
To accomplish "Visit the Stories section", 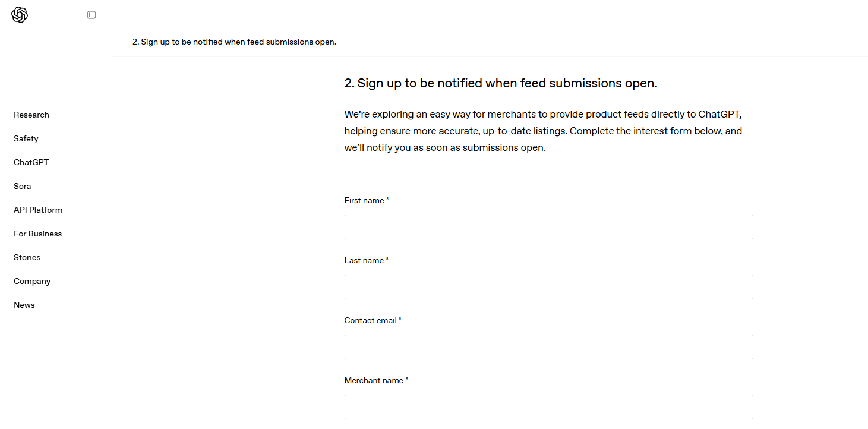I will pyautogui.click(x=27, y=257).
